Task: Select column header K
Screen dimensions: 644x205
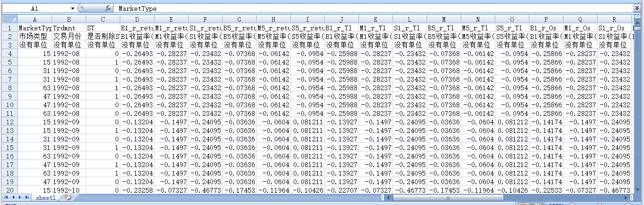Action: (x=376, y=19)
